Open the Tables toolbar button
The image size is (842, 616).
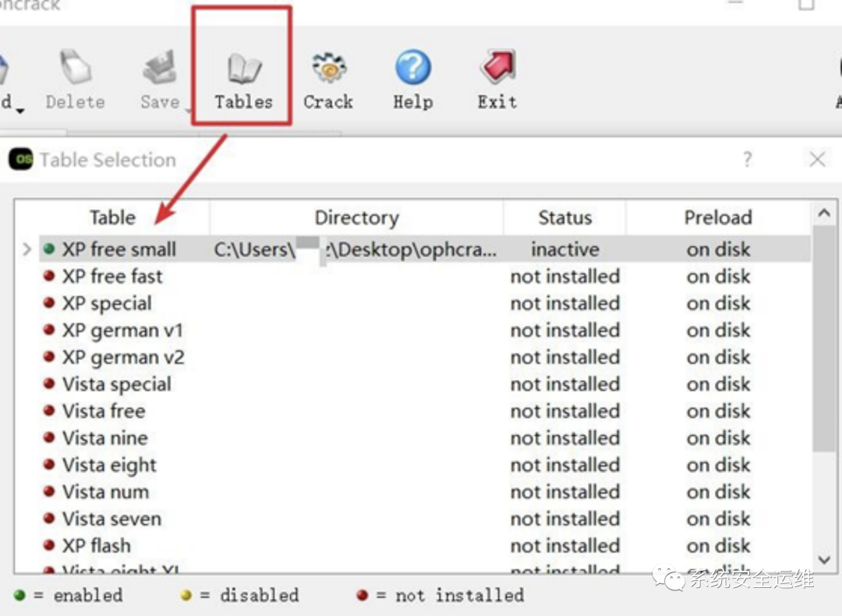tap(243, 80)
